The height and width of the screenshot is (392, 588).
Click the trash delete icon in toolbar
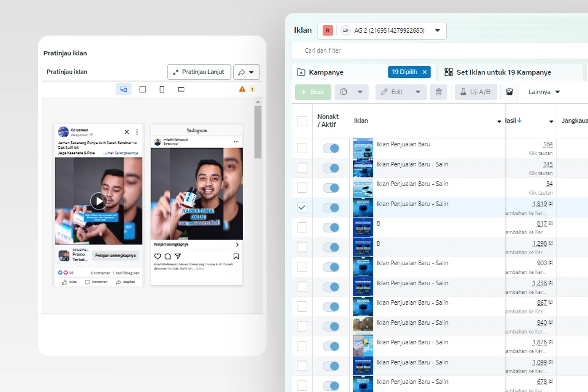[x=439, y=92]
